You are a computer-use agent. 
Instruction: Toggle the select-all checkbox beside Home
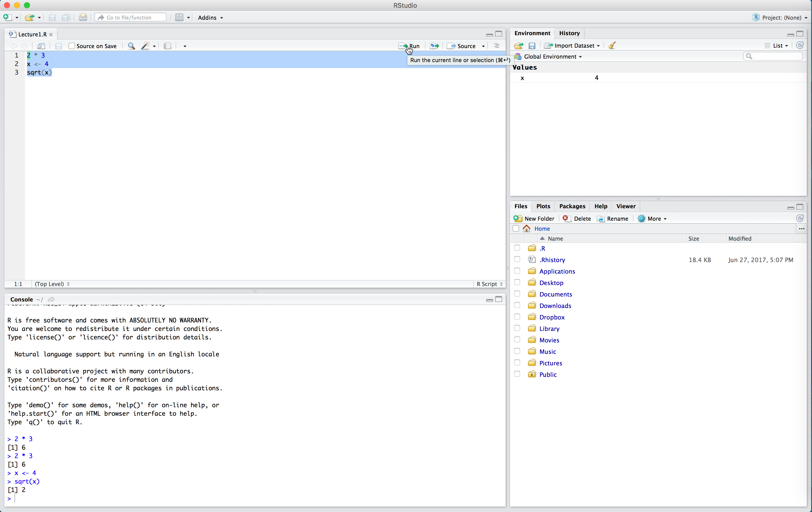click(516, 229)
